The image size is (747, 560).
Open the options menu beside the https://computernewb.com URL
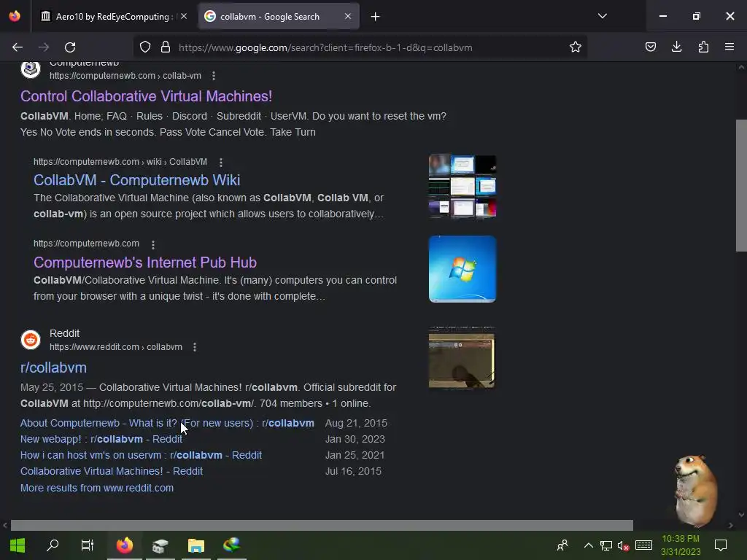pyautogui.click(x=153, y=244)
